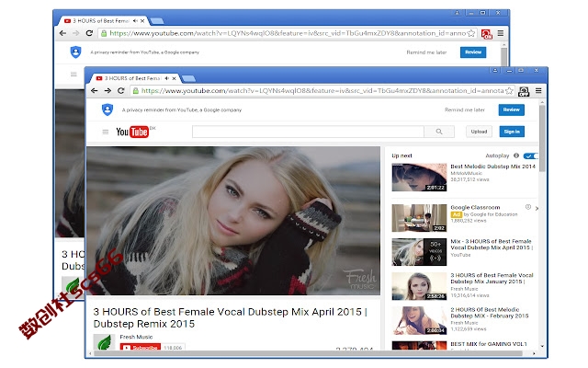Click the user profile button in front window titlebar
The image size is (588, 368).
point(495,70)
